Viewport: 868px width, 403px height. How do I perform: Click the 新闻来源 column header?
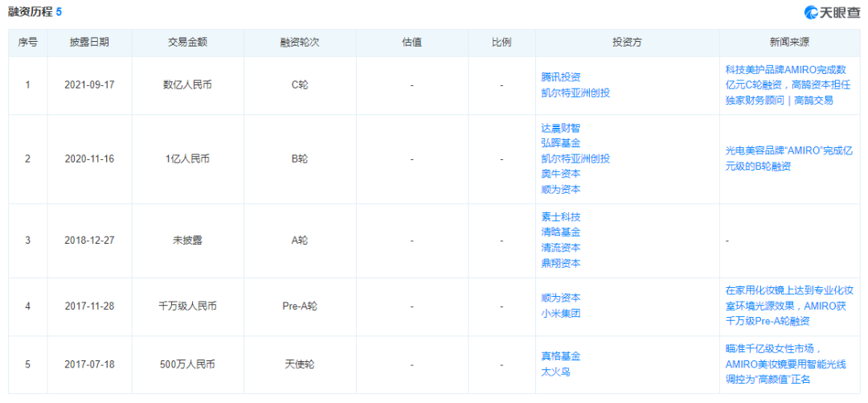[789, 43]
